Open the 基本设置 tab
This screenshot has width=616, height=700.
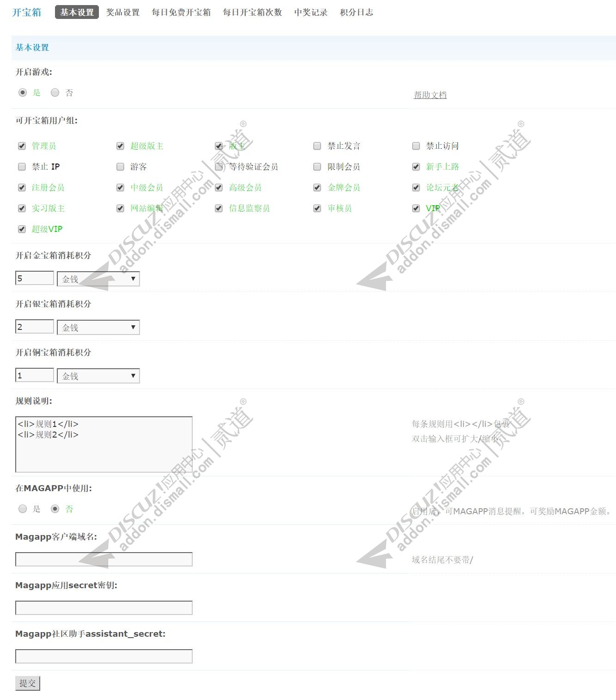tap(77, 12)
